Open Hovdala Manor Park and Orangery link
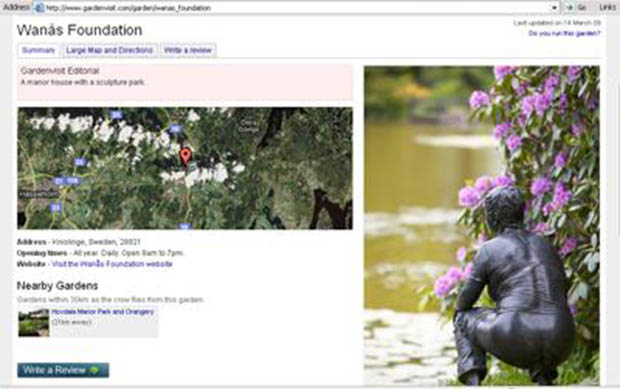Viewport: 620px width, 389px height. click(x=102, y=312)
